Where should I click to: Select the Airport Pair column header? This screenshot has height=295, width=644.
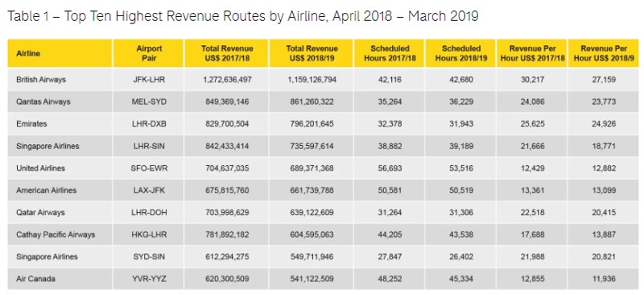[148, 53]
